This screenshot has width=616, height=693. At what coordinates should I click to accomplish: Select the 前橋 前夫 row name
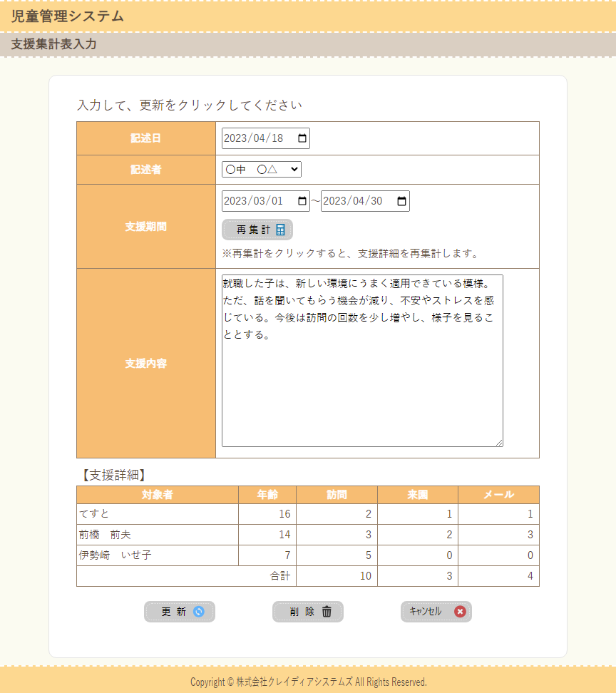point(105,535)
